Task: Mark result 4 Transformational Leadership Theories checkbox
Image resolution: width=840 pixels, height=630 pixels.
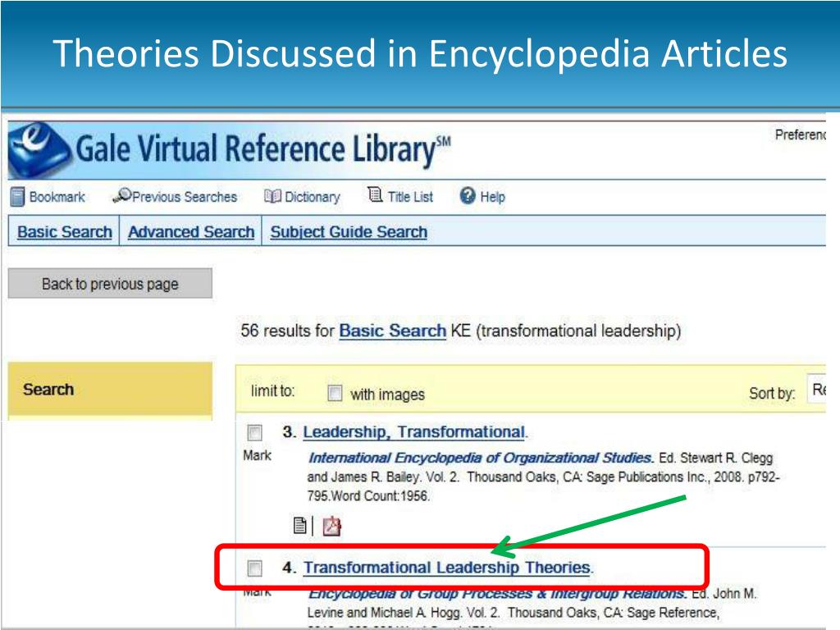Action: (x=254, y=568)
